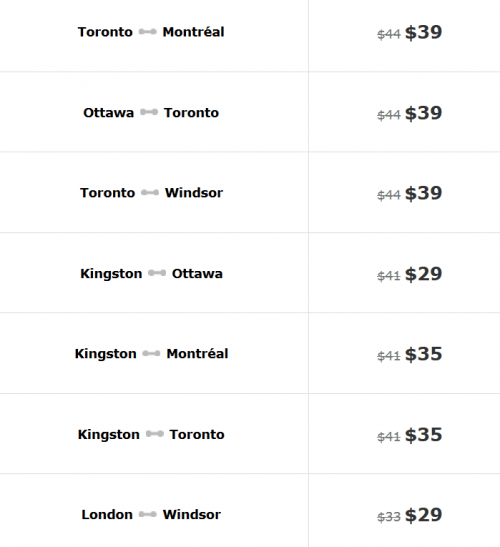Click the Kingston–Ottawa route connector icon
Image resolution: width=500 pixels, height=547 pixels.
pos(157,273)
